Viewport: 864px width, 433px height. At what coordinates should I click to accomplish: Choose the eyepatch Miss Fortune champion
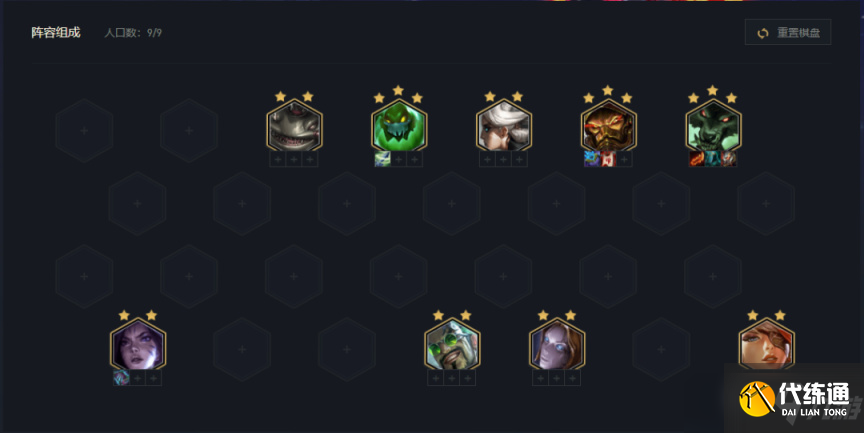[x=766, y=344]
